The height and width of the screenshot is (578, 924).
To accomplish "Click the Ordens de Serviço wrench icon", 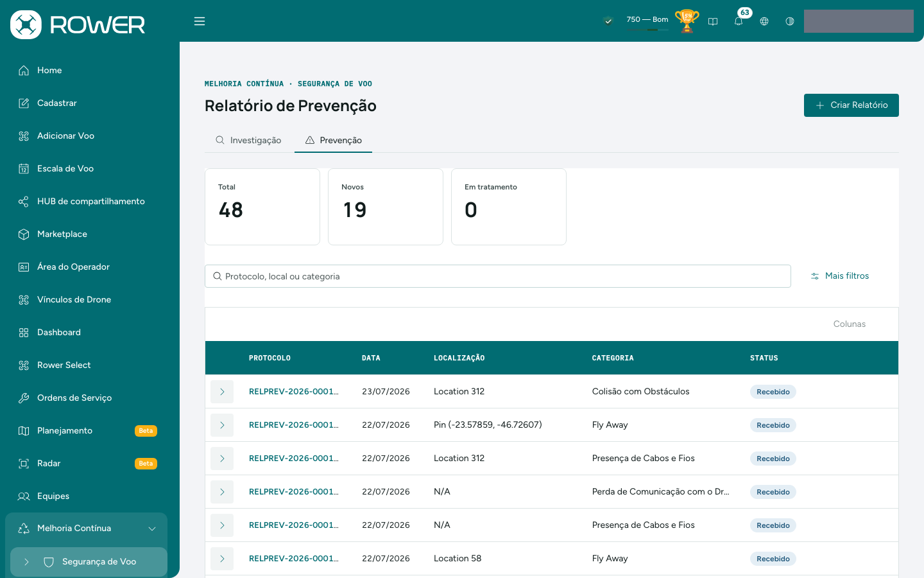I will pos(24,398).
